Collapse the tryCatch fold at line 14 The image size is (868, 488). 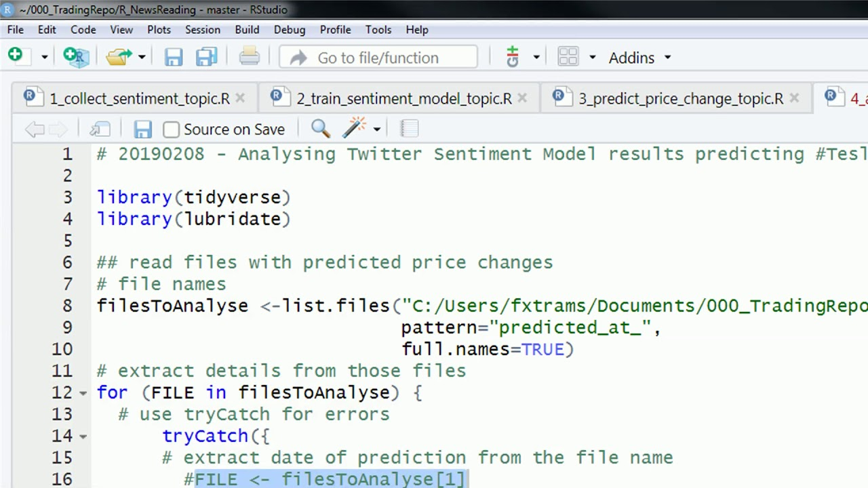pos(83,436)
